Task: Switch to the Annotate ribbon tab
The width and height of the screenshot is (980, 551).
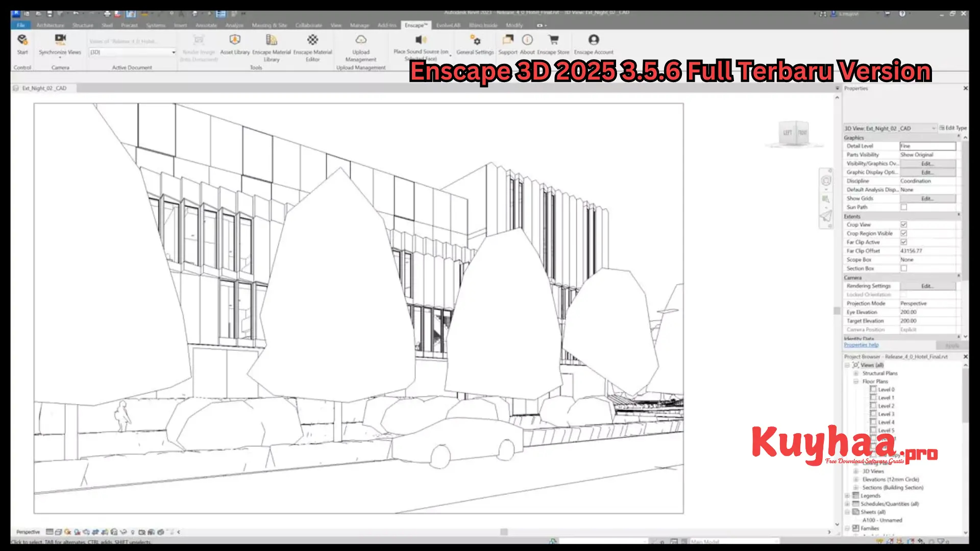Action: click(206, 25)
